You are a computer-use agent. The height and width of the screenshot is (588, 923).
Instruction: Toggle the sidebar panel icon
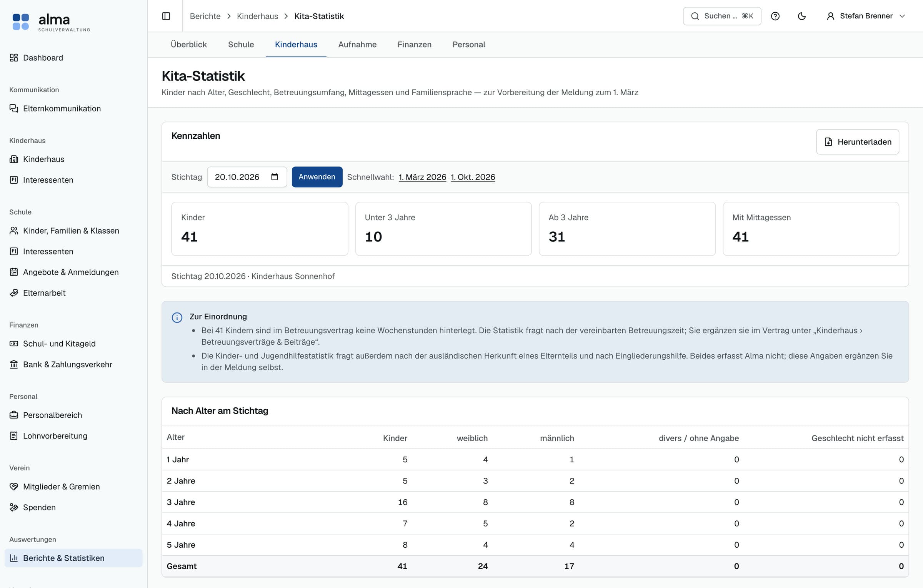click(166, 16)
